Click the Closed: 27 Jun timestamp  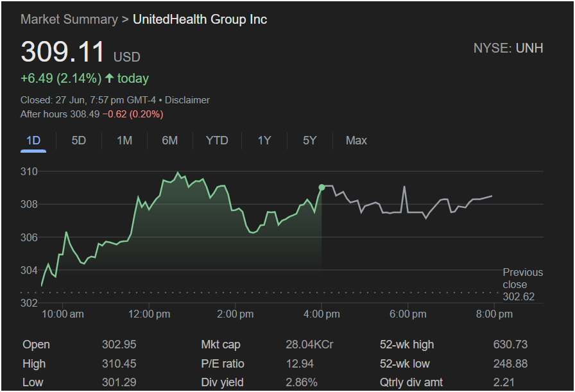tap(88, 100)
